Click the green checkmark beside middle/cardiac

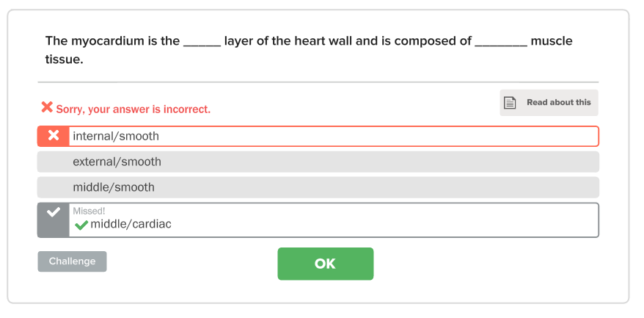[x=81, y=225]
